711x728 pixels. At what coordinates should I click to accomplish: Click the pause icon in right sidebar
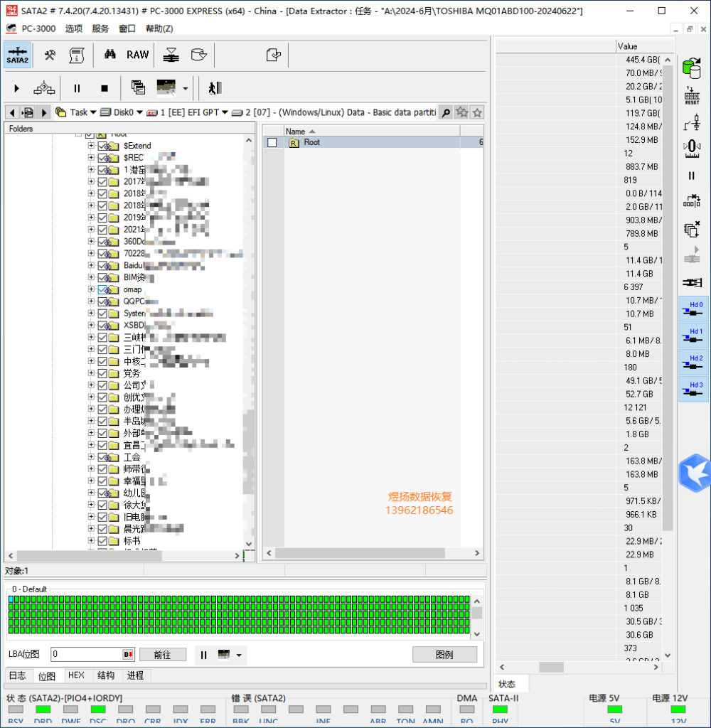point(692,176)
